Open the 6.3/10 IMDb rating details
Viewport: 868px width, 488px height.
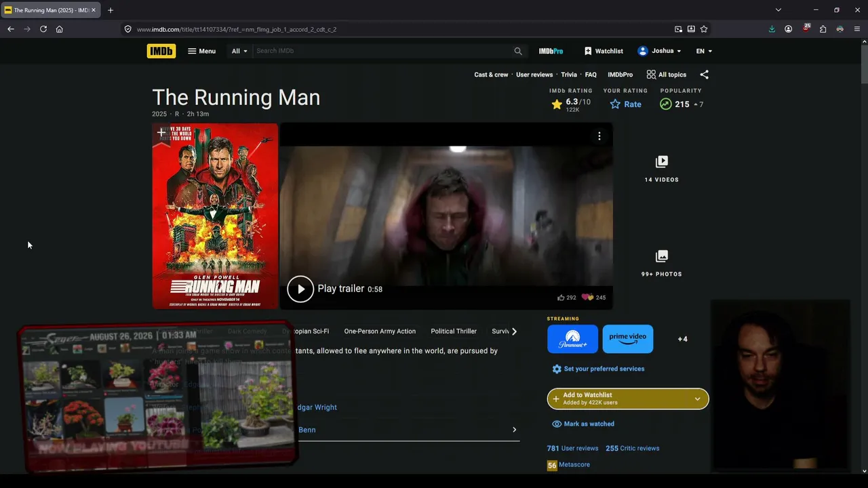point(570,104)
